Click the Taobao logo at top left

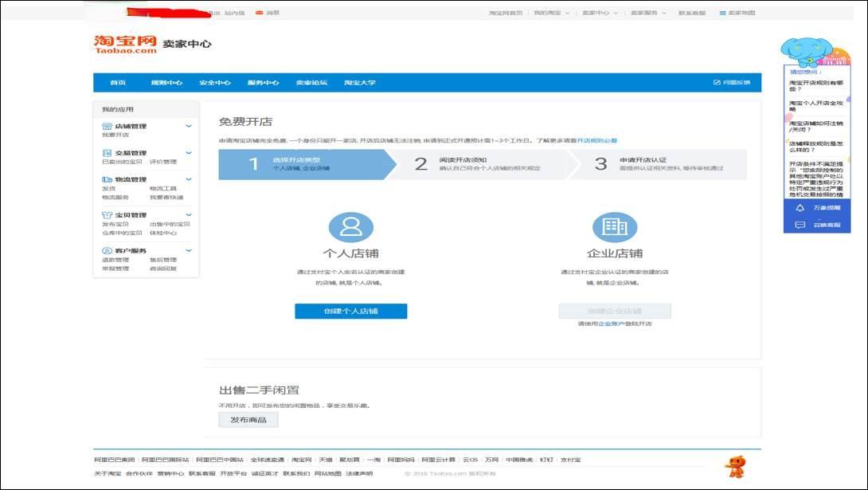125,44
